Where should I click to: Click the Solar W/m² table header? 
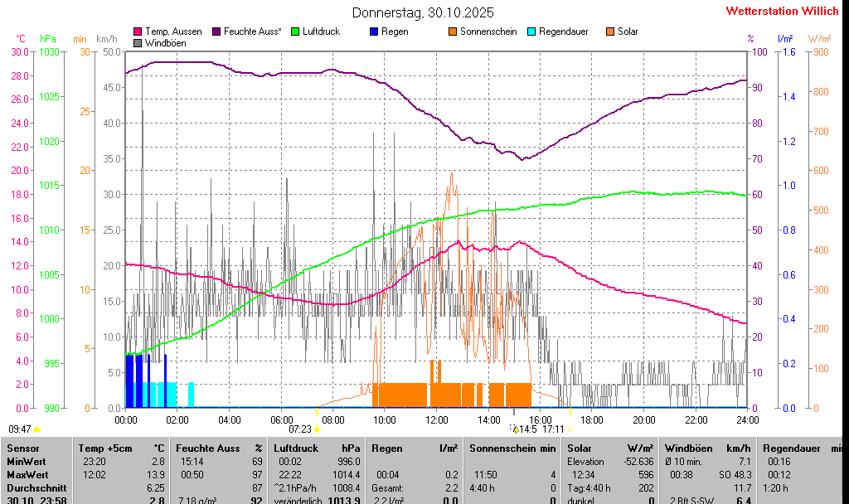click(610, 448)
